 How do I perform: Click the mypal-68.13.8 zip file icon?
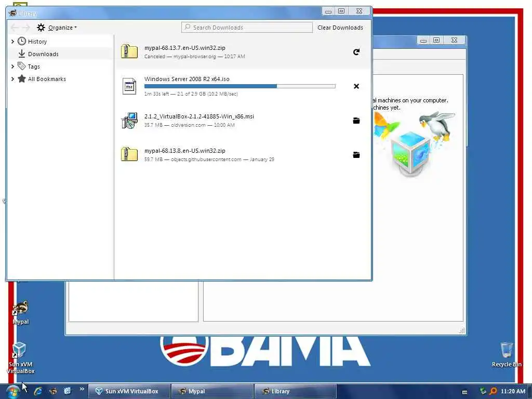pos(129,155)
